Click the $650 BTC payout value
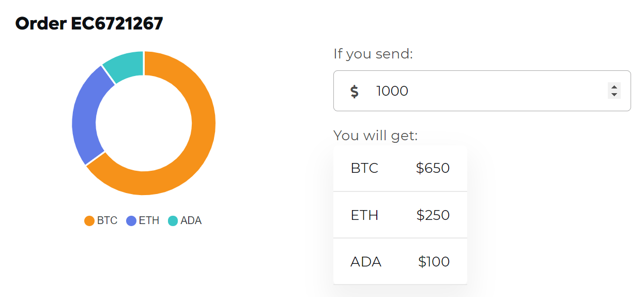644x297 pixels. 433,168
